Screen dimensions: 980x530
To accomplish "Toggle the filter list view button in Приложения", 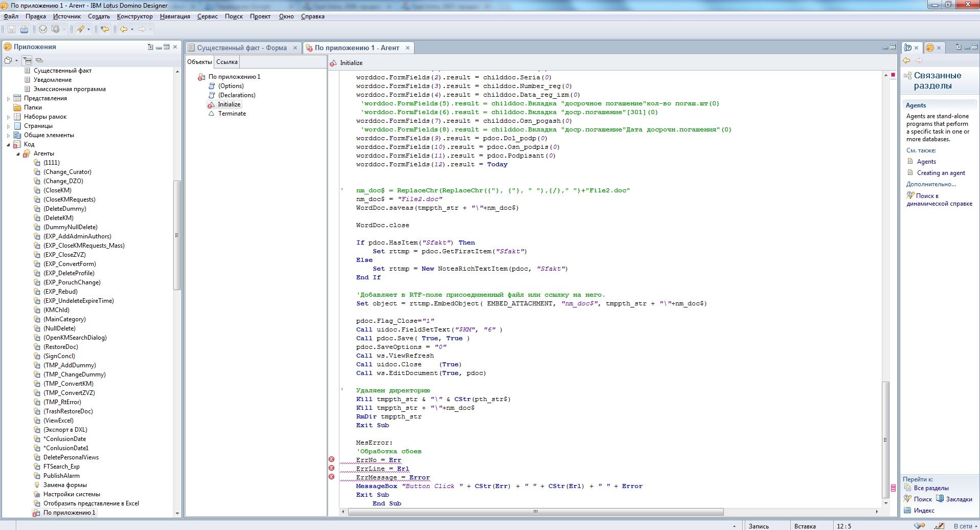I will [x=27, y=60].
